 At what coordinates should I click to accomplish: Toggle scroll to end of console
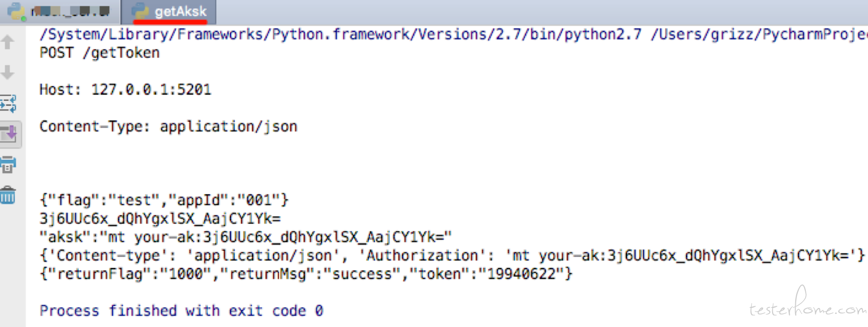coord(10,134)
